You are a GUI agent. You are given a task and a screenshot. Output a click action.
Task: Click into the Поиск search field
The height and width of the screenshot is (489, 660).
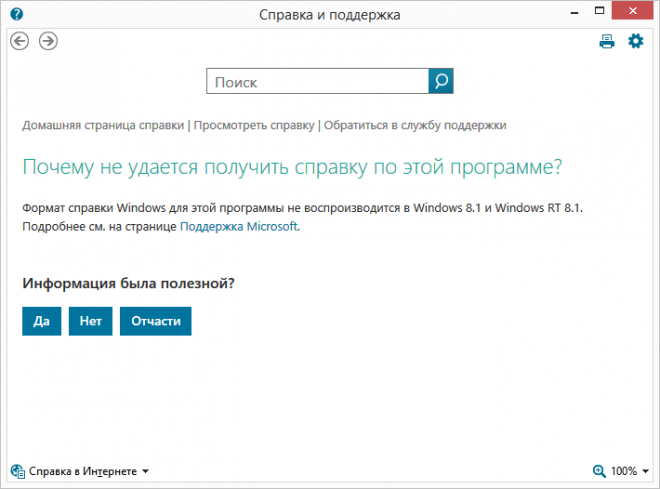point(317,81)
